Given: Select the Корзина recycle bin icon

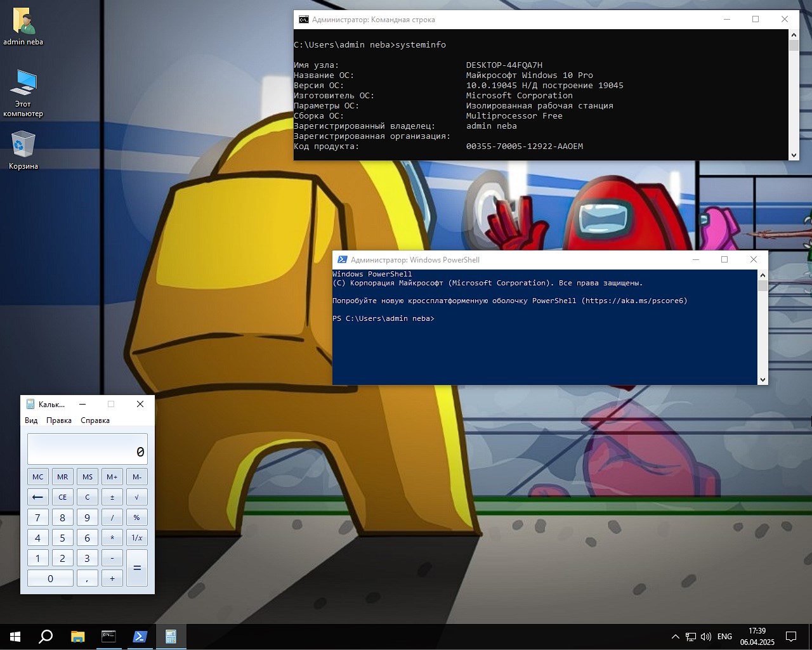Looking at the screenshot, I should click(23, 150).
